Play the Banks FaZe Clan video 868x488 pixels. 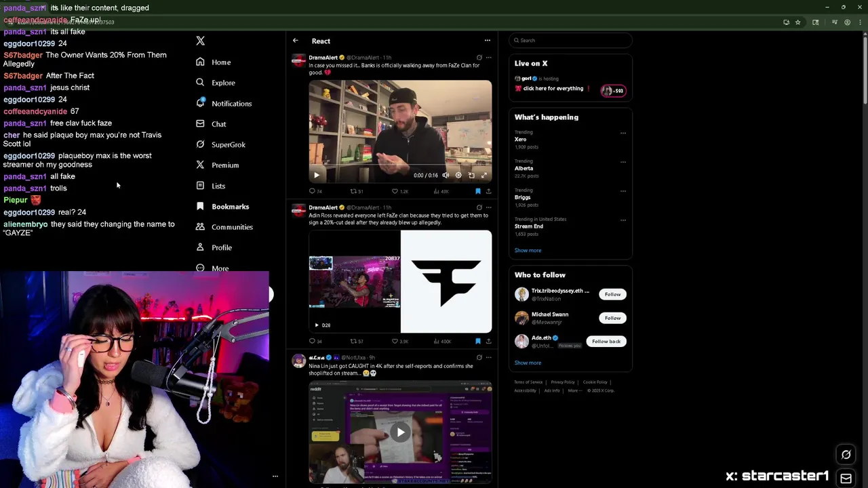tap(317, 175)
